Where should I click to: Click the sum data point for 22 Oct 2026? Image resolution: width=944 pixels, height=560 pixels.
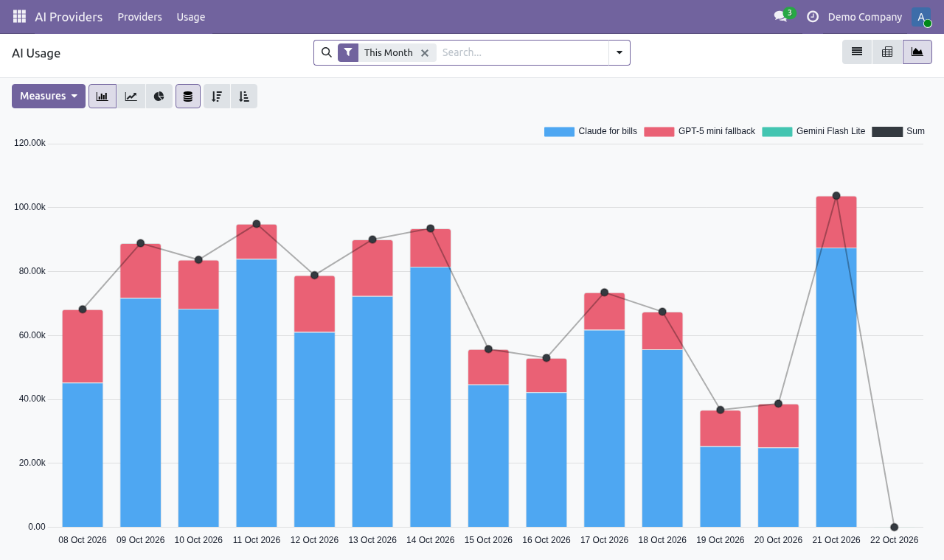(x=895, y=527)
